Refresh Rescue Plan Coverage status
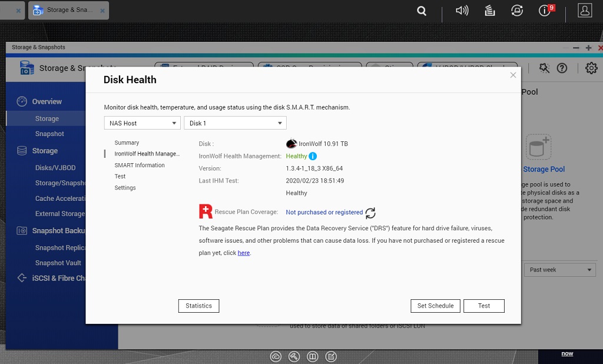The height and width of the screenshot is (364, 603). coord(370,213)
